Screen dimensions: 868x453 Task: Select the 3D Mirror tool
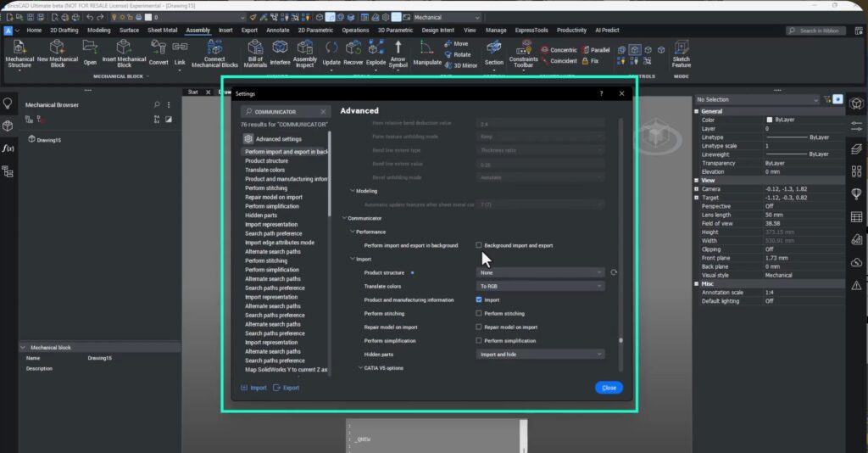(x=461, y=65)
